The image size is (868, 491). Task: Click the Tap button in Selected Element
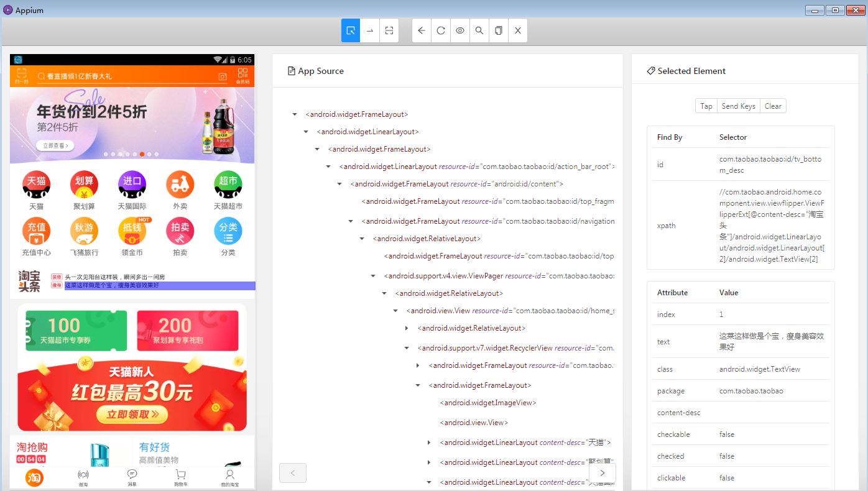point(706,106)
